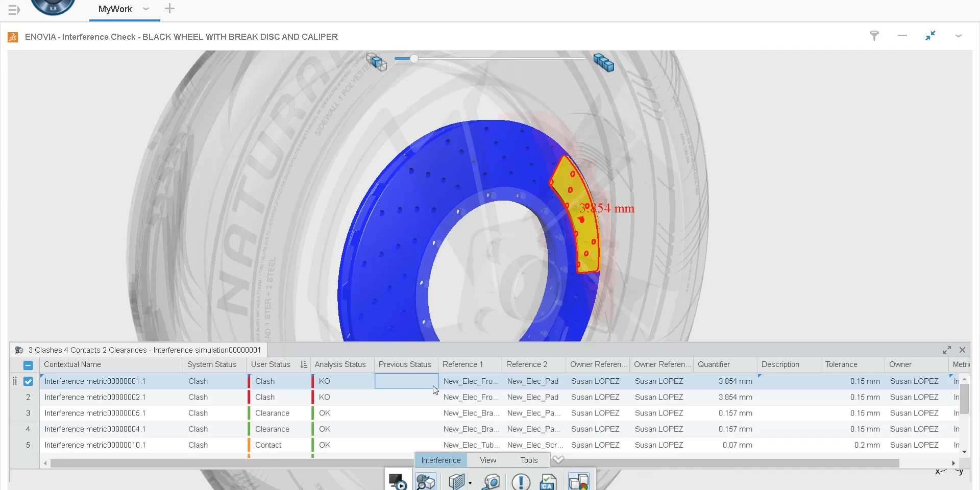Select the Interference metric00000005.1 row
980x490 pixels.
[x=95, y=413]
